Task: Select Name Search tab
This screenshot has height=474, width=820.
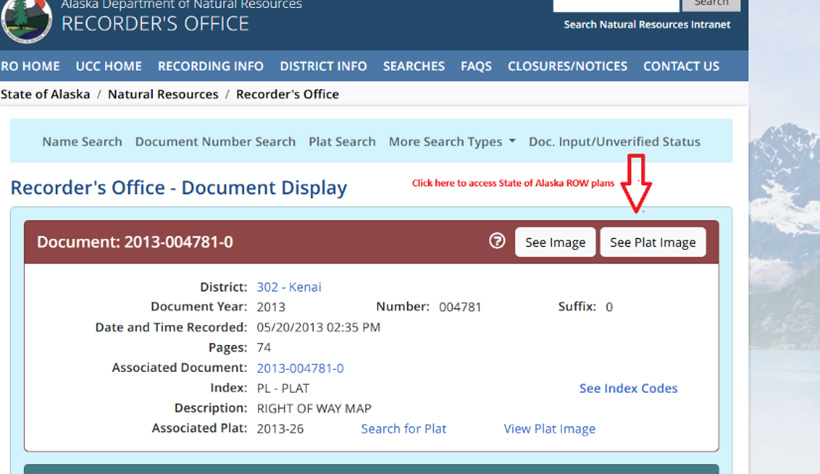Action: pos(82,142)
